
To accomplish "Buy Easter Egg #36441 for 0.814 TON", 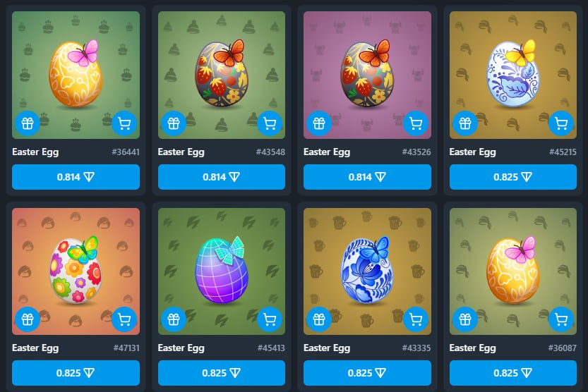I will coord(76,177).
